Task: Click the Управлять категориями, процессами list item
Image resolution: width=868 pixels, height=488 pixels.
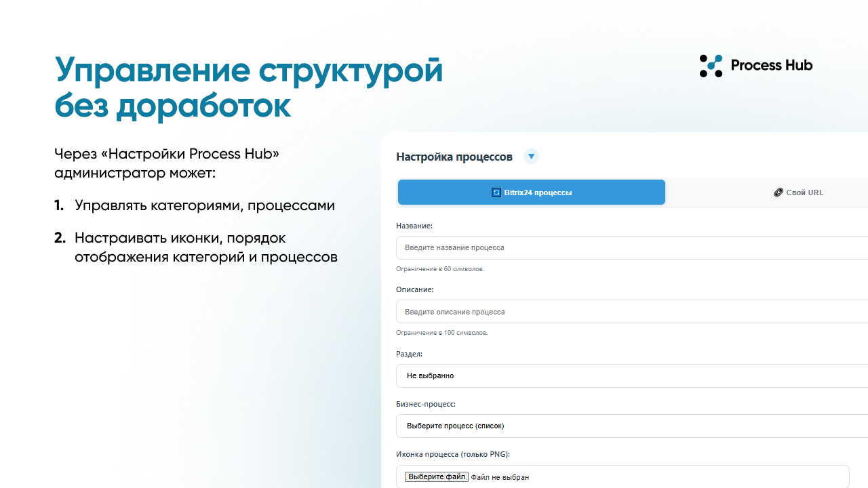Action: [x=205, y=205]
